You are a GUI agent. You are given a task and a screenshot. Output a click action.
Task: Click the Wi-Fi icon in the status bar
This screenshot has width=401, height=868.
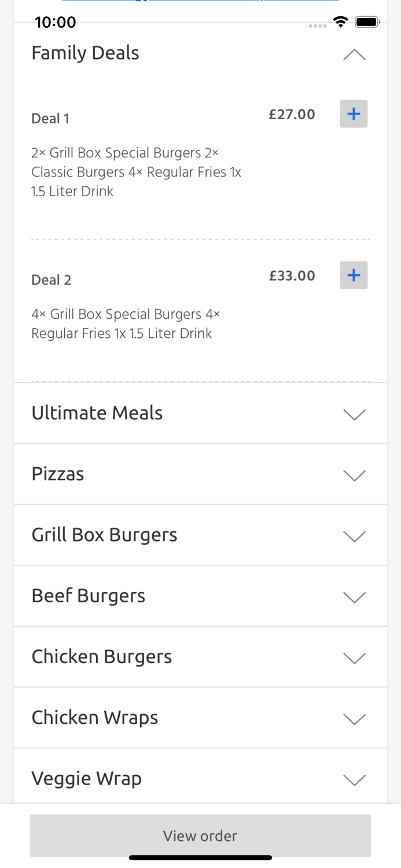pyautogui.click(x=341, y=21)
